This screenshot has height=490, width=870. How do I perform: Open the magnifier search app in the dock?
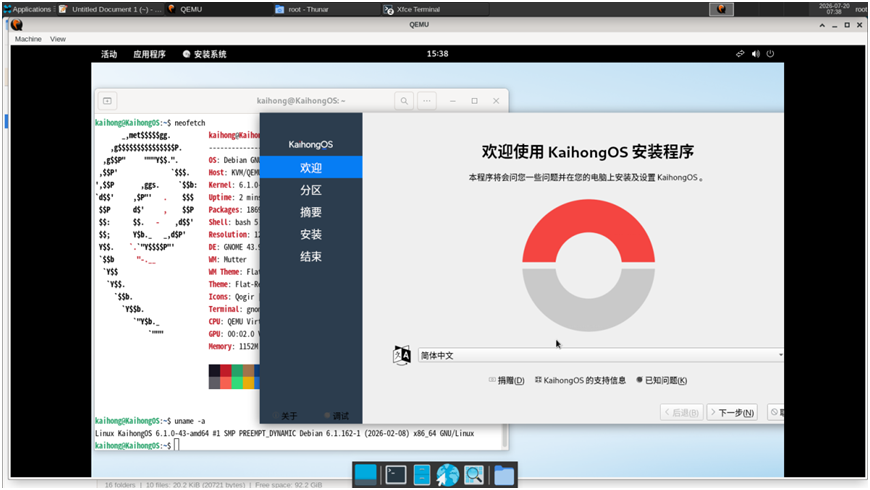click(474, 475)
